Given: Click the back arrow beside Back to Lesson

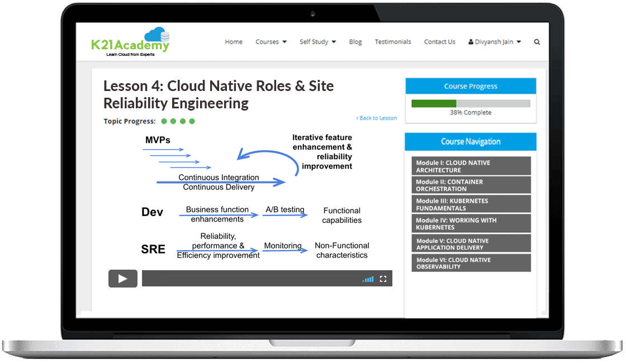Looking at the screenshot, I should [357, 118].
